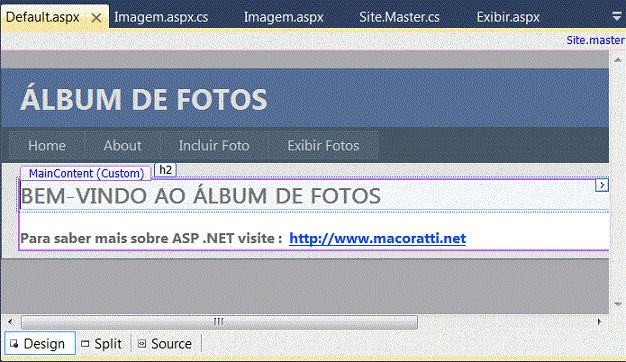Open the Imagem.aspx tab

tap(283, 18)
